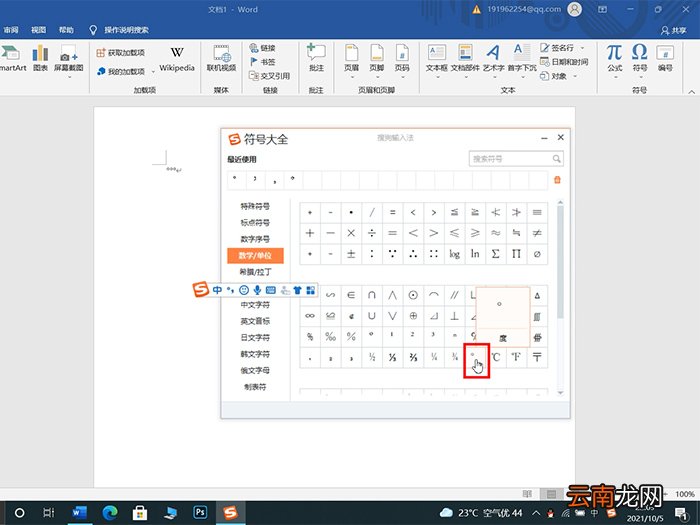Open the 页脚 footer dropdown
The width and height of the screenshot is (700, 525).
click(x=377, y=60)
